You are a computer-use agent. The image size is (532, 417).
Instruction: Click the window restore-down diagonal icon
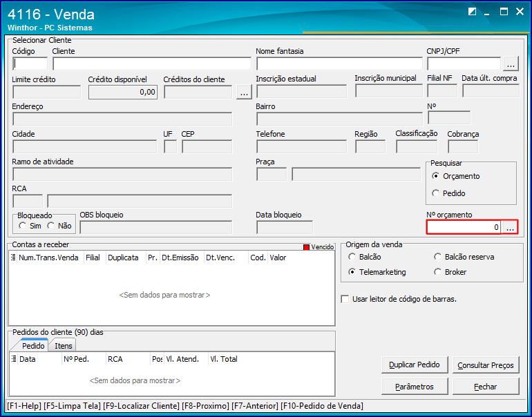[472, 12]
